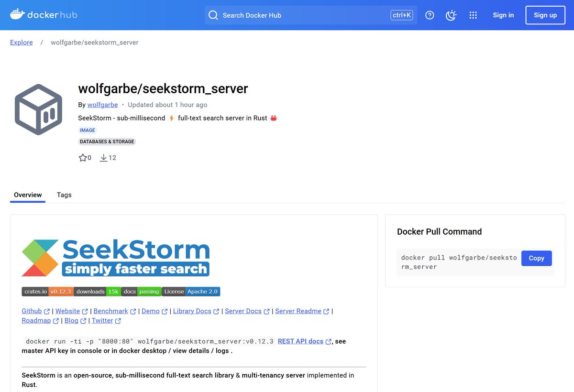Click the Search Docker Hub input field
This screenshot has height=392, width=574.
[287, 15]
